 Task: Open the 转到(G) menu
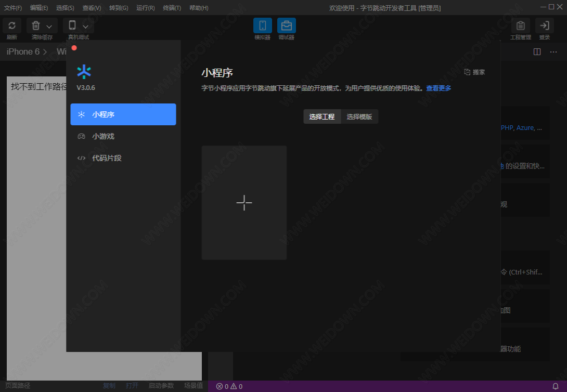[119, 8]
